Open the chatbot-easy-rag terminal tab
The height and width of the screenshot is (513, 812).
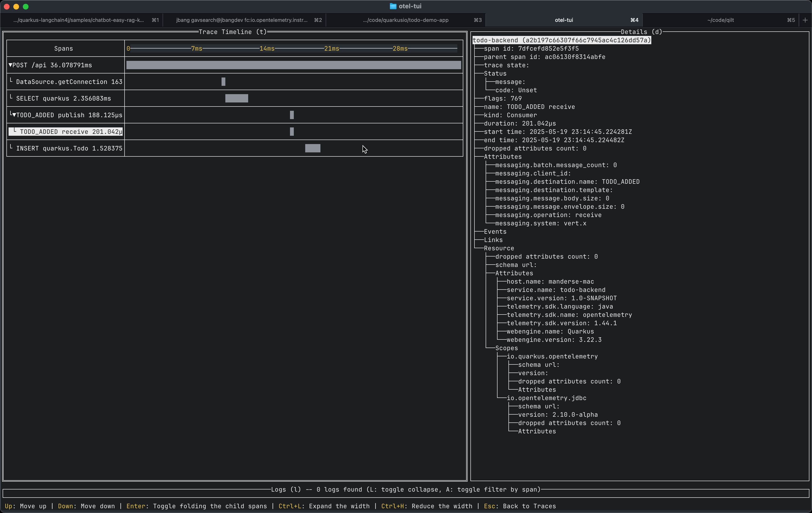click(79, 20)
